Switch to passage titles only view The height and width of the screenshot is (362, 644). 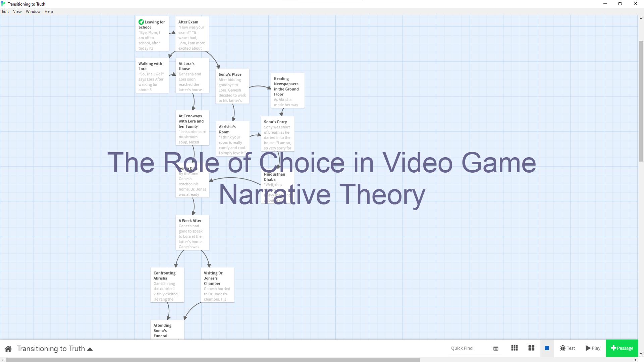(x=531, y=348)
